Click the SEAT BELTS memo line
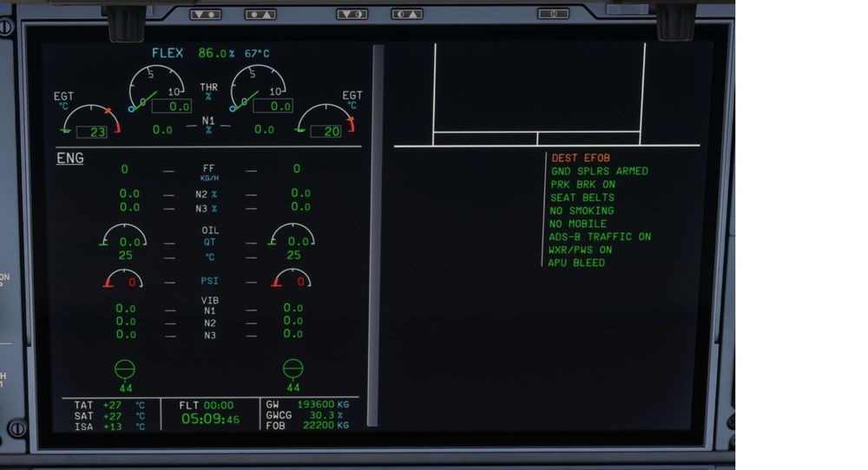Image resolution: width=868 pixels, height=470 pixels. click(582, 198)
